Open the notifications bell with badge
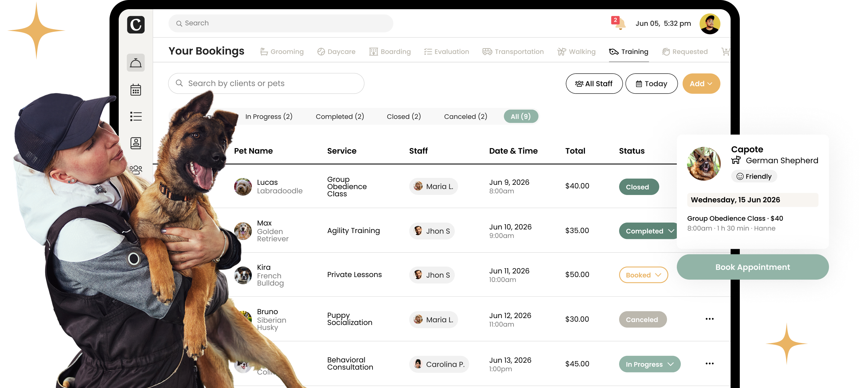The image size is (868, 388). [x=619, y=23]
